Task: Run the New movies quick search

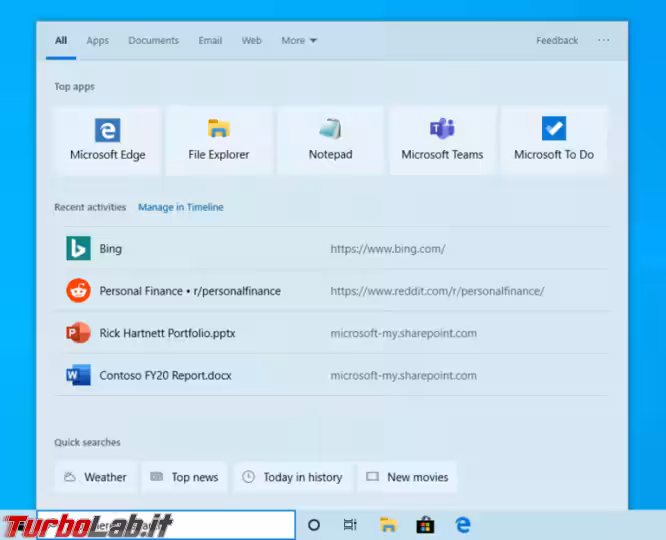Action: click(407, 477)
